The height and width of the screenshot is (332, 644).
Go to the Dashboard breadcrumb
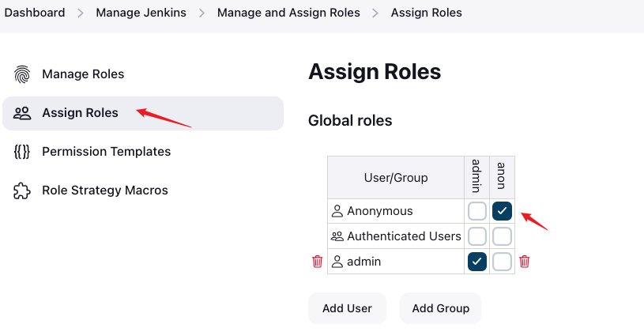click(35, 13)
